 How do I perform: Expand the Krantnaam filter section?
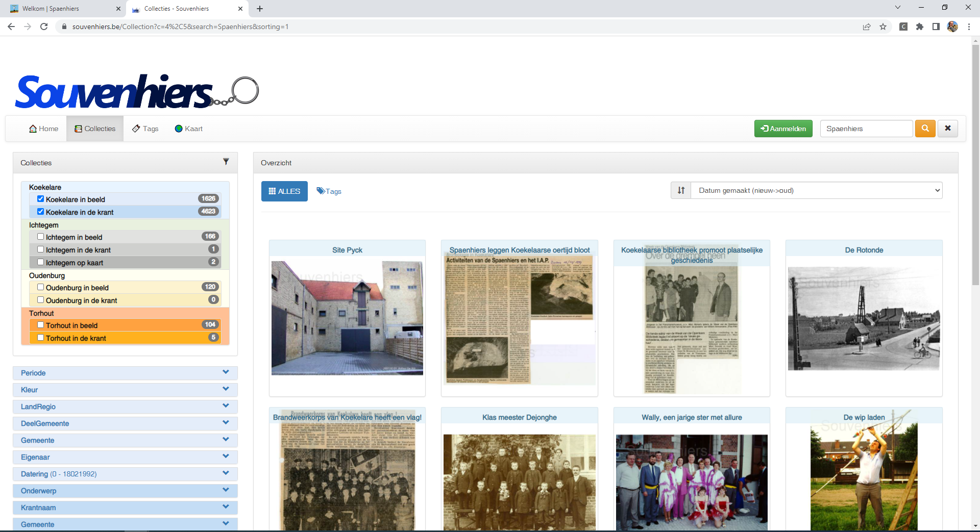125,508
